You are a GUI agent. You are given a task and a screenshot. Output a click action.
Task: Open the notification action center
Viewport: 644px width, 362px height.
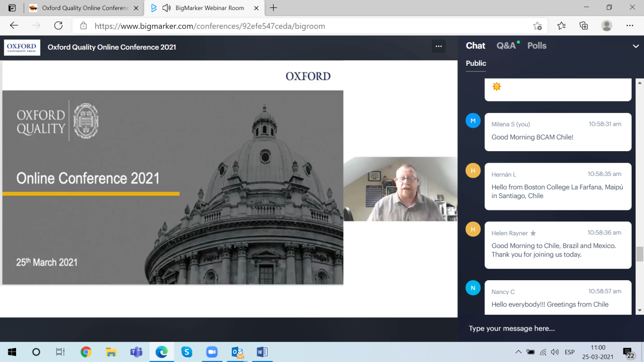tap(628, 352)
